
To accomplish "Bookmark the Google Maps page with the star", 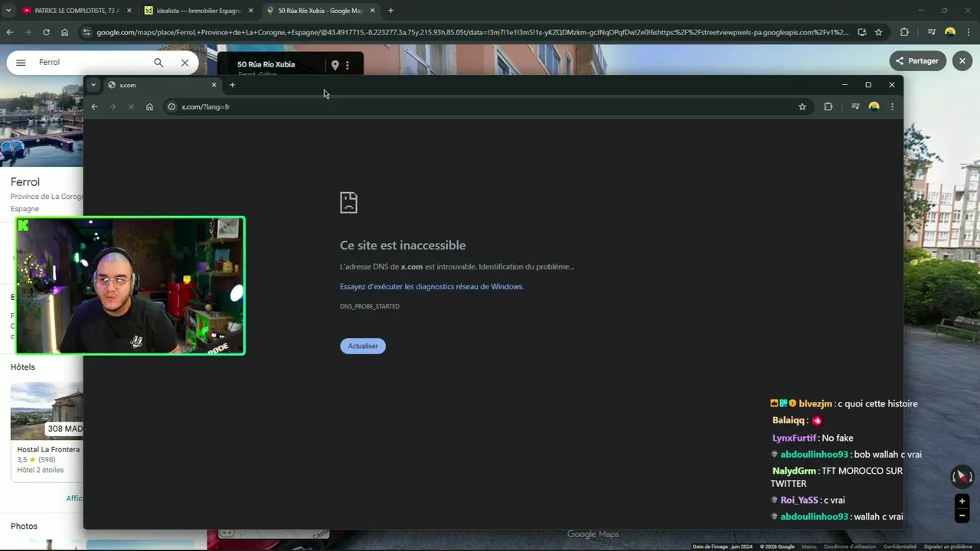I will pyautogui.click(x=878, y=32).
